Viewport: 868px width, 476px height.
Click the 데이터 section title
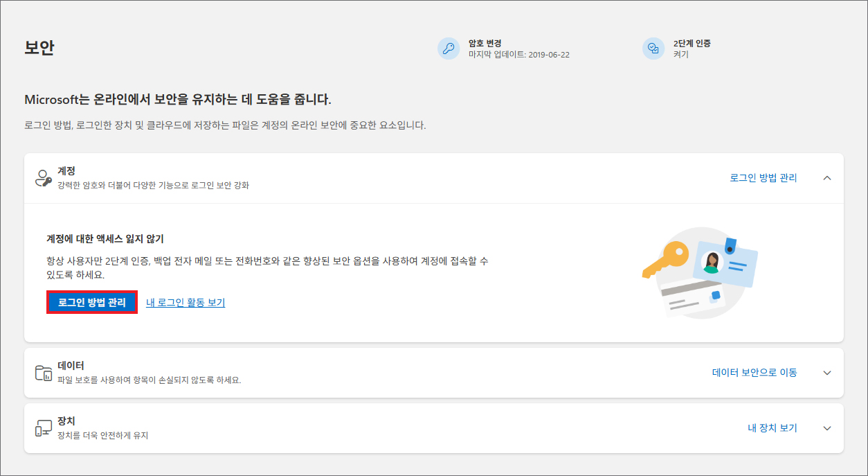point(71,365)
